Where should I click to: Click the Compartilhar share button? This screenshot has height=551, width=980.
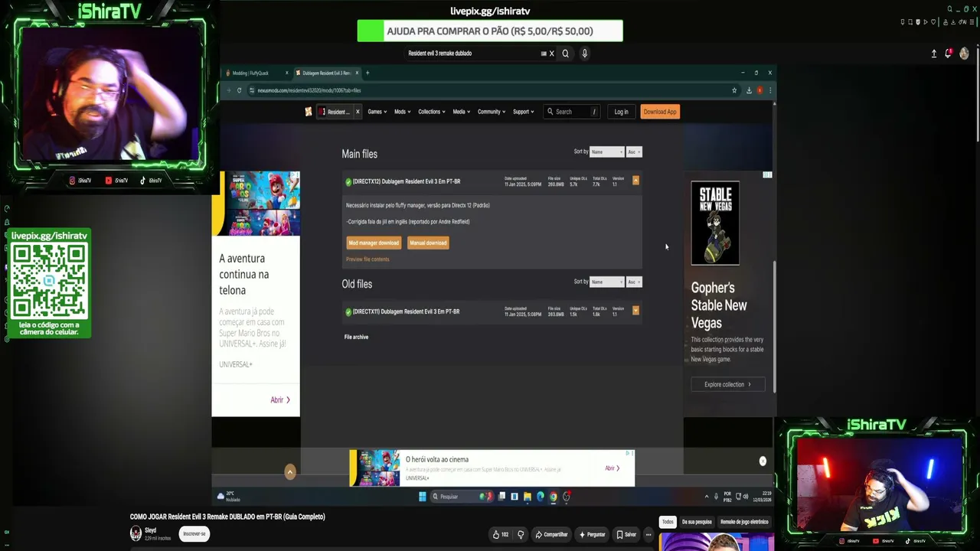(x=552, y=534)
